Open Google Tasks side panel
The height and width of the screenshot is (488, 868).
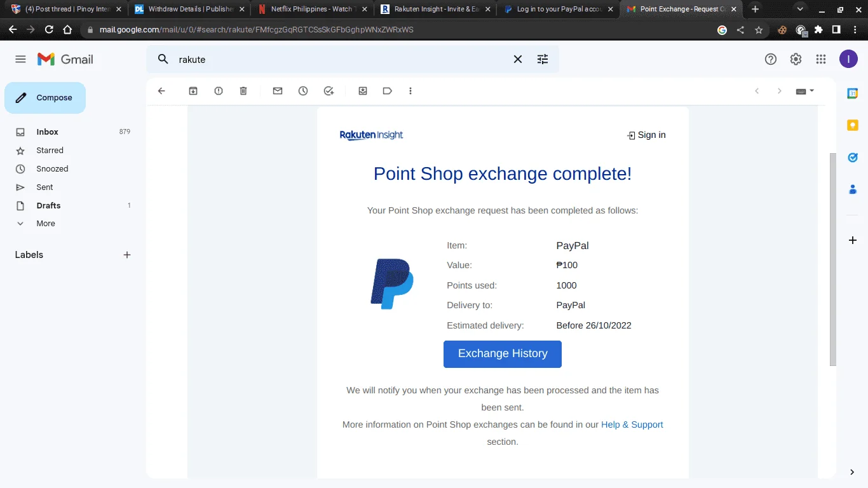853,157
